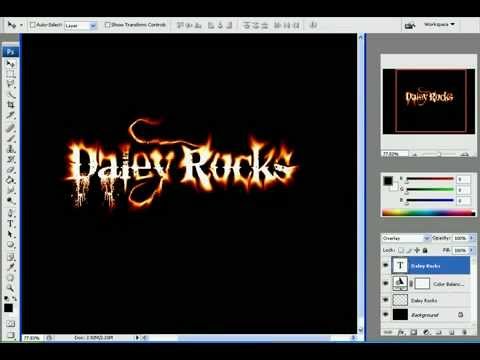Click the color spectrum ramp
Viewport: 480px width, 360px height.
[x=429, y=213]
